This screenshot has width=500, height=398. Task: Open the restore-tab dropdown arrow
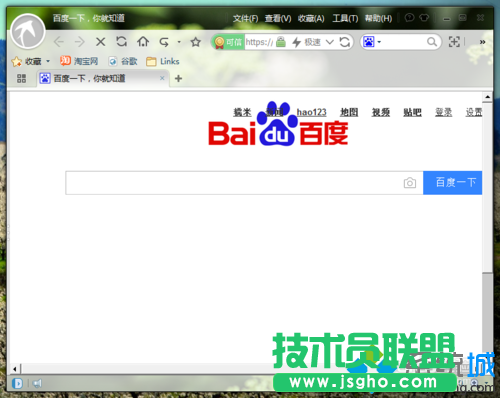coord(179,42)
